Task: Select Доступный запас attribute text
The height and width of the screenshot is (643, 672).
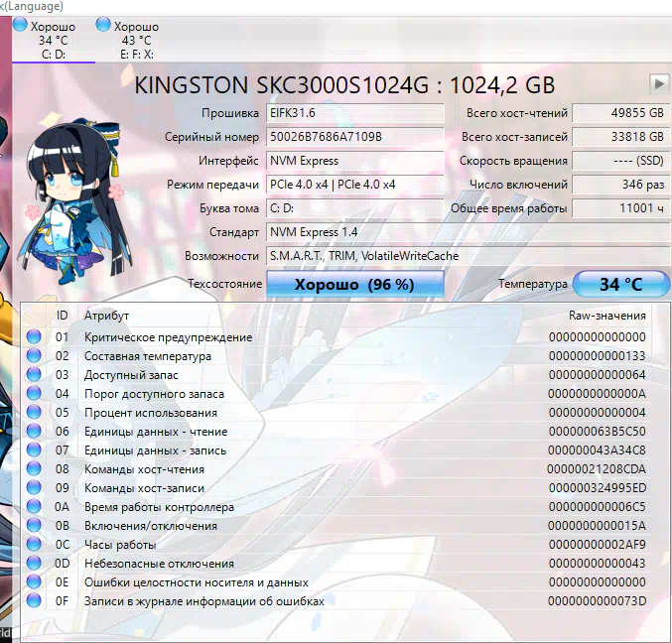Action: (131, 375)
